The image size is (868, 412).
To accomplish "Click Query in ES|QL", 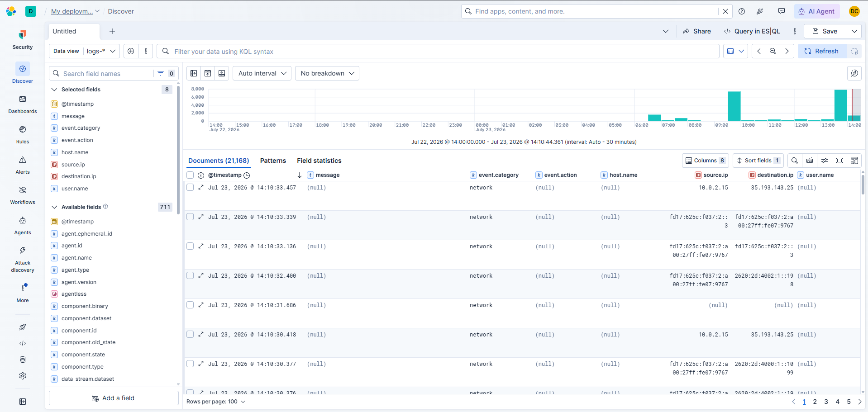I will point(752,31).
